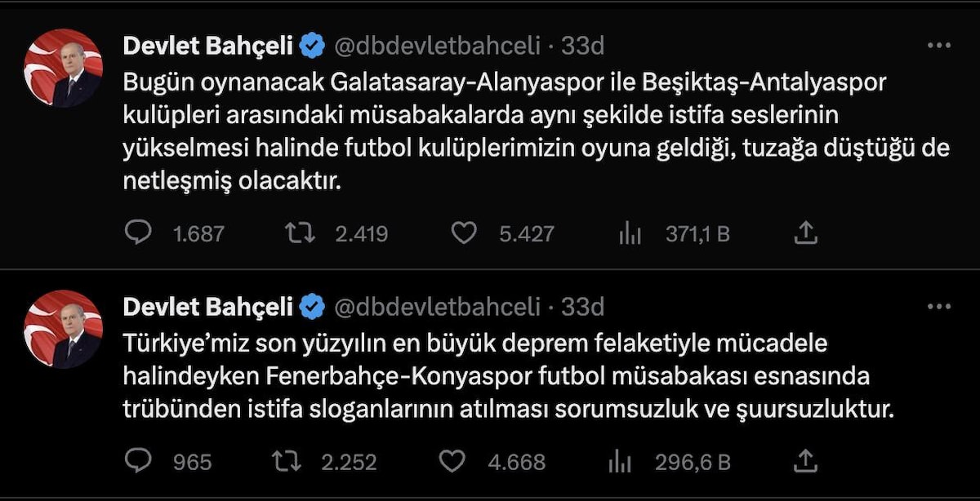Viewport: 980px width, 501px height.
Task: Reply to the Galatasaray-Alanyaspor tweet
Action: tap(138, 233)
